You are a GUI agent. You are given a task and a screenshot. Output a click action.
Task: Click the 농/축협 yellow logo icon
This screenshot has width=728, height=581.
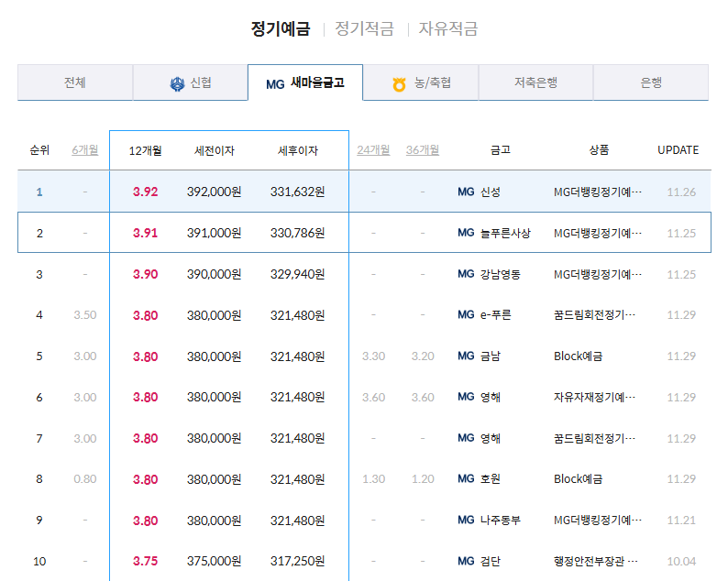click(x=399, y=84)
